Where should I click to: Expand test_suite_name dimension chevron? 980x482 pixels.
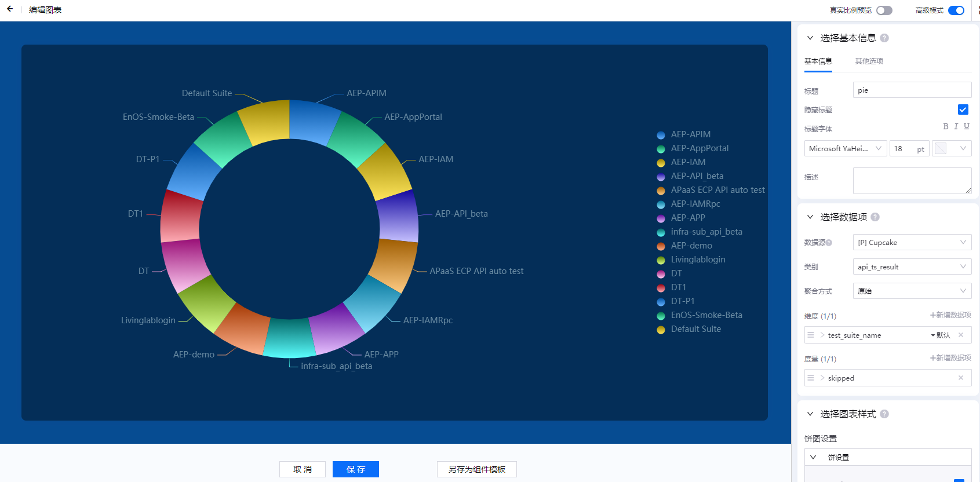(822, 335)
